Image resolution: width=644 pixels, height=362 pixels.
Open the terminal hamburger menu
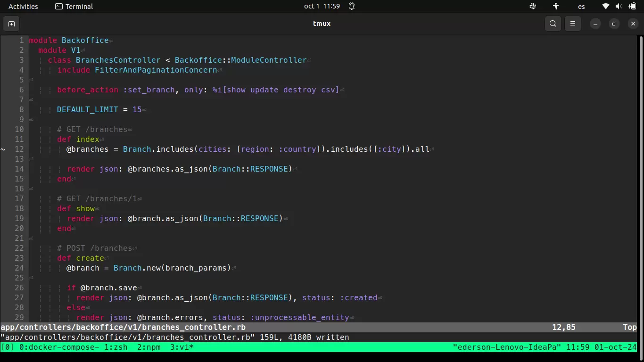[x=573, y=24]
